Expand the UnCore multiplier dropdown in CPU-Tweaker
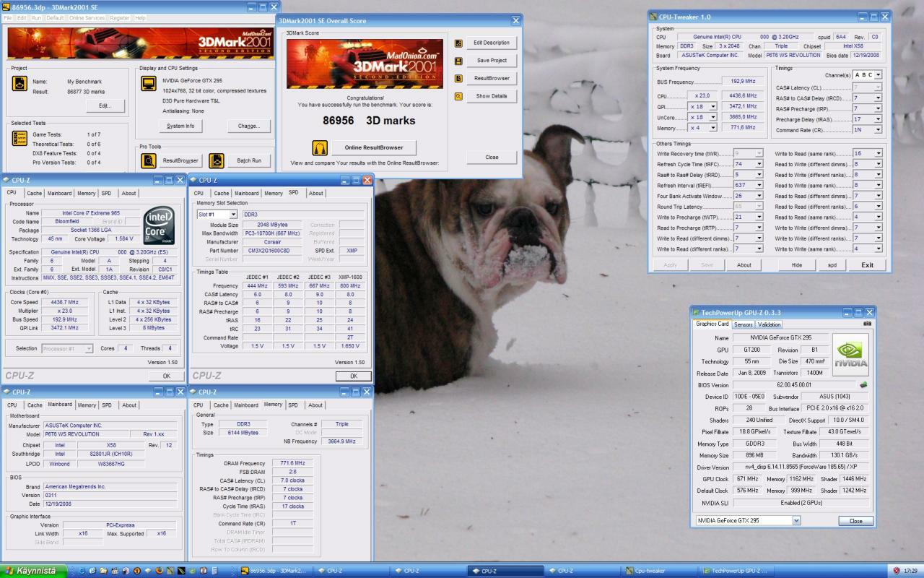Viewport: 924px width, 578px height. click(712, 117)
